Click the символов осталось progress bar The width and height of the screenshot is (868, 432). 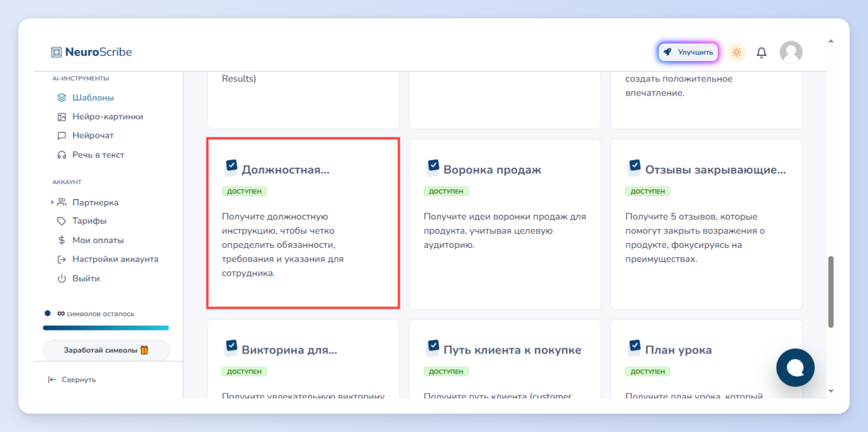(106, 328)
